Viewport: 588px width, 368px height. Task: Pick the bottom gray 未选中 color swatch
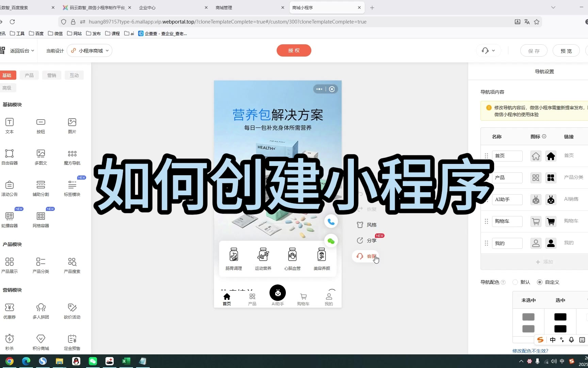pyautogui.click(x=528, y=329)
